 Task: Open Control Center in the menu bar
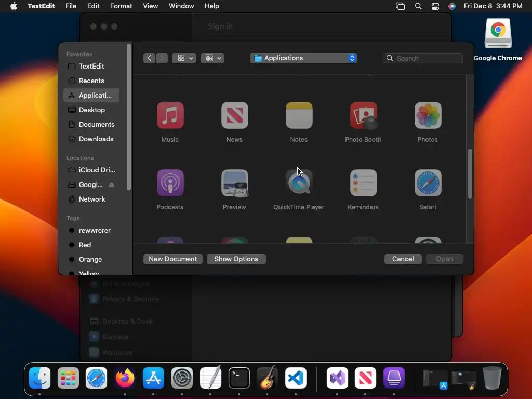[435, 6]
